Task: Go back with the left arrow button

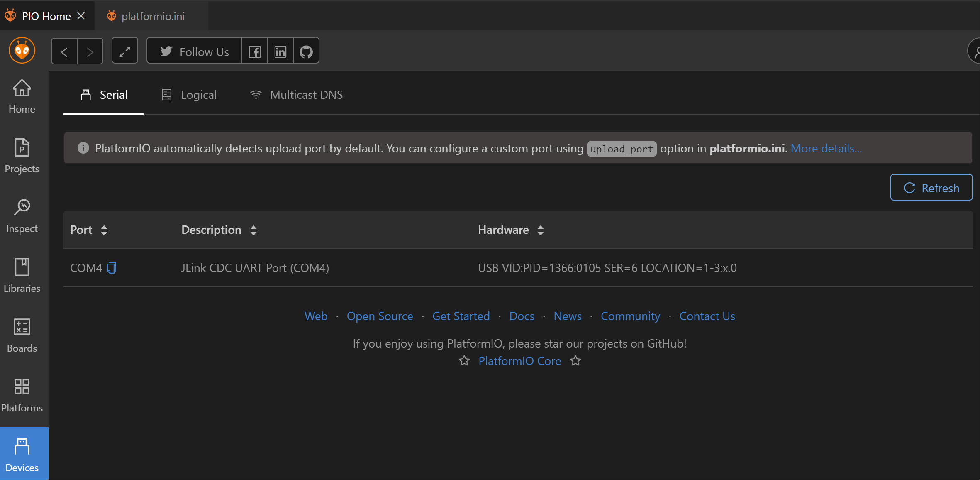Action: (64, 51)
